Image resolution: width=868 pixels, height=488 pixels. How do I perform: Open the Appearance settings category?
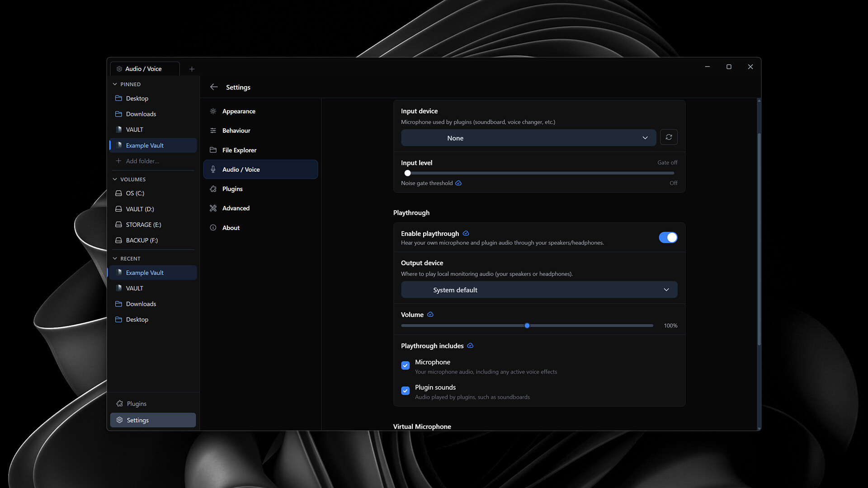[239, 111]
